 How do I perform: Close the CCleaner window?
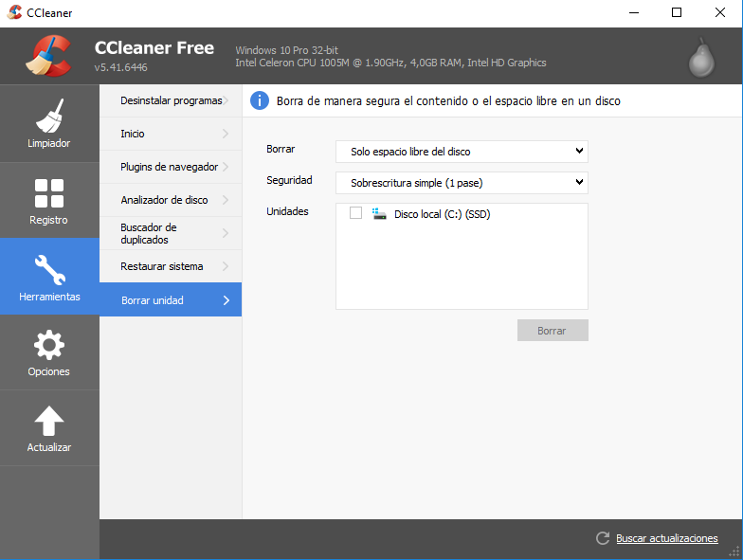(720, 13)
